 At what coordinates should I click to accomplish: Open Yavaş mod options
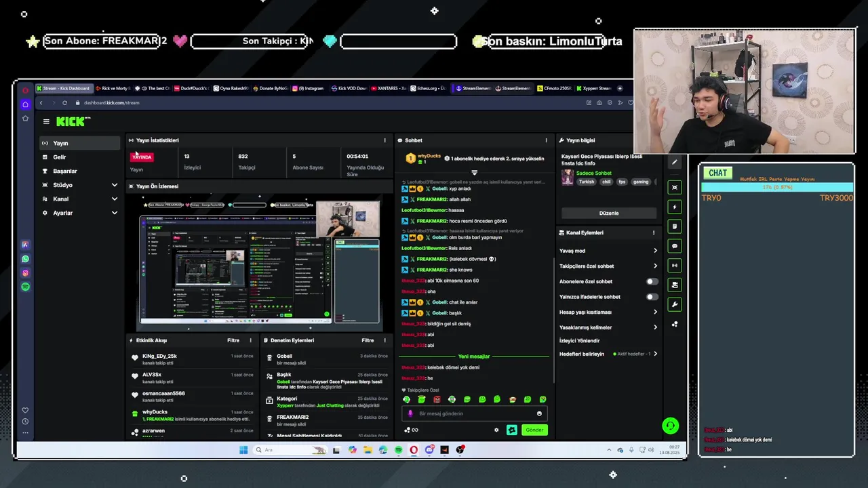point(608,251)
